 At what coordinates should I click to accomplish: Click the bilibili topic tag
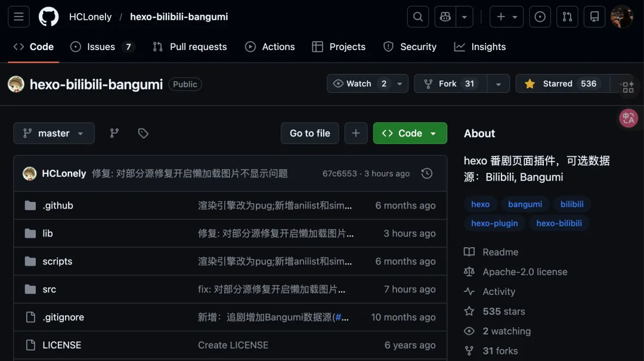click(x=572, y=204)
